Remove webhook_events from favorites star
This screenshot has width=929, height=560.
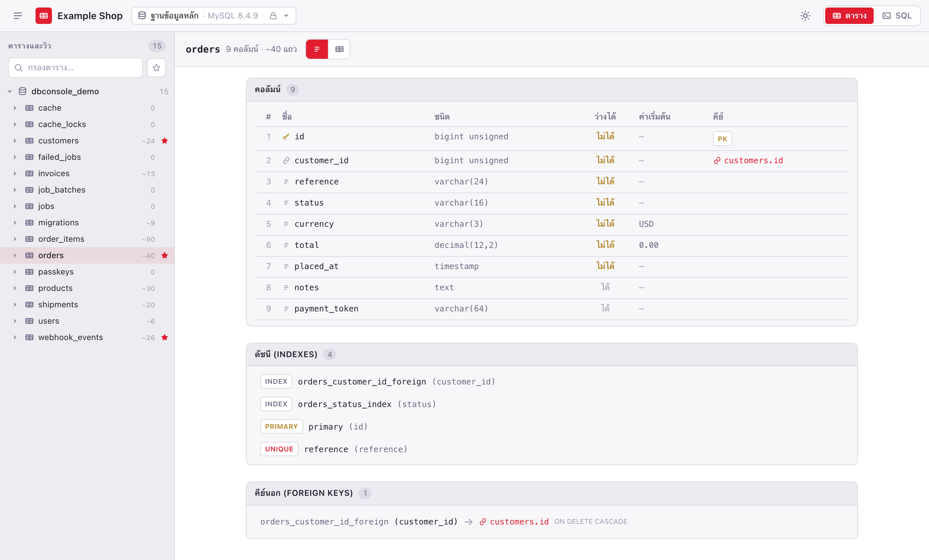point(164,337)
